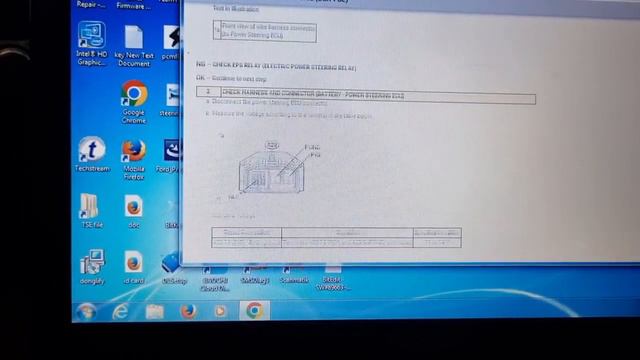Open the Schematic desktop shortcut
640x360 pixels.
click(x=293, y=276)
